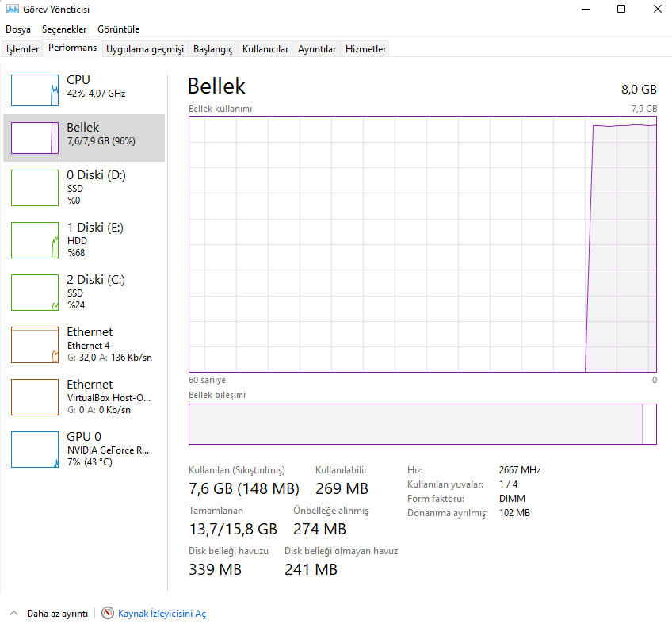Click the G: 32,0 A: 136 Kb/sn text

[109, 358]
